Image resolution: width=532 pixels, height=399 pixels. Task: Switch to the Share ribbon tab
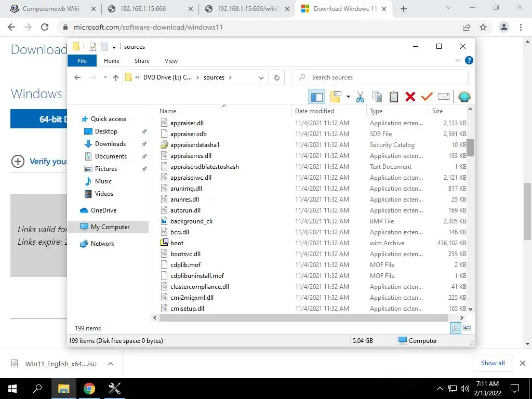pyautogui.click(x=142, y=61)
